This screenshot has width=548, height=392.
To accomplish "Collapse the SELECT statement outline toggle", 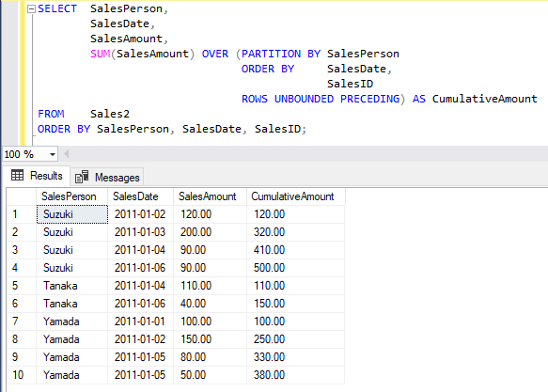I will point(31,9).
